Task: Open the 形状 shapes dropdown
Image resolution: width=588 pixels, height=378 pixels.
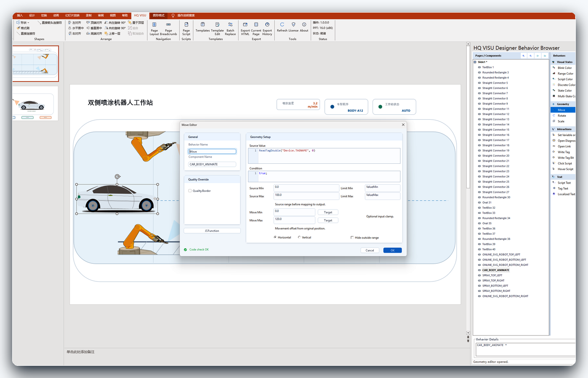Action: (x=23, y=23)
